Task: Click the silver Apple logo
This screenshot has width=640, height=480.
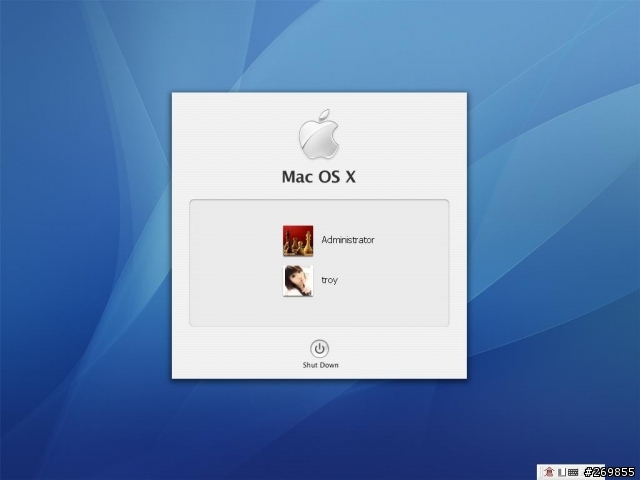Action: [x=319, y=134]
